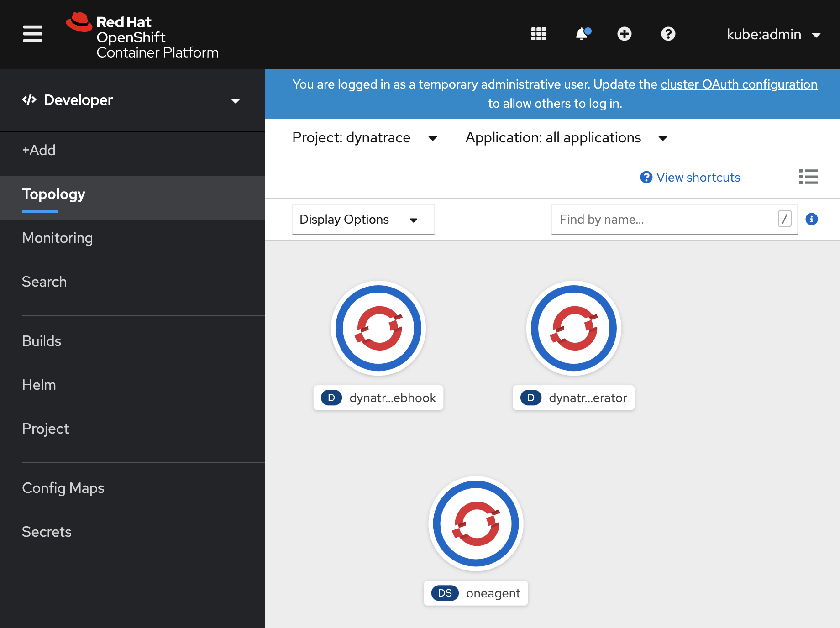The width and height of the screenshot is (840, 628).
Task: Follow the cluster OAuth configuration link
Action: (x=739, y=84)
